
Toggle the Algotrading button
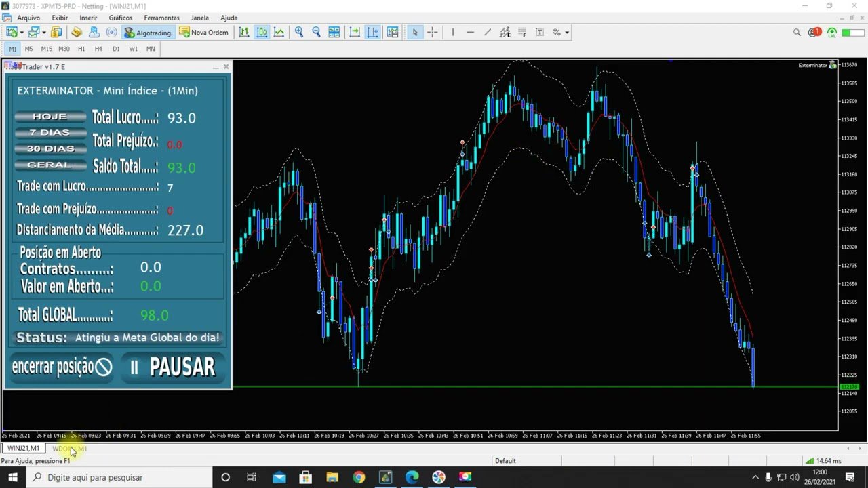148,32
